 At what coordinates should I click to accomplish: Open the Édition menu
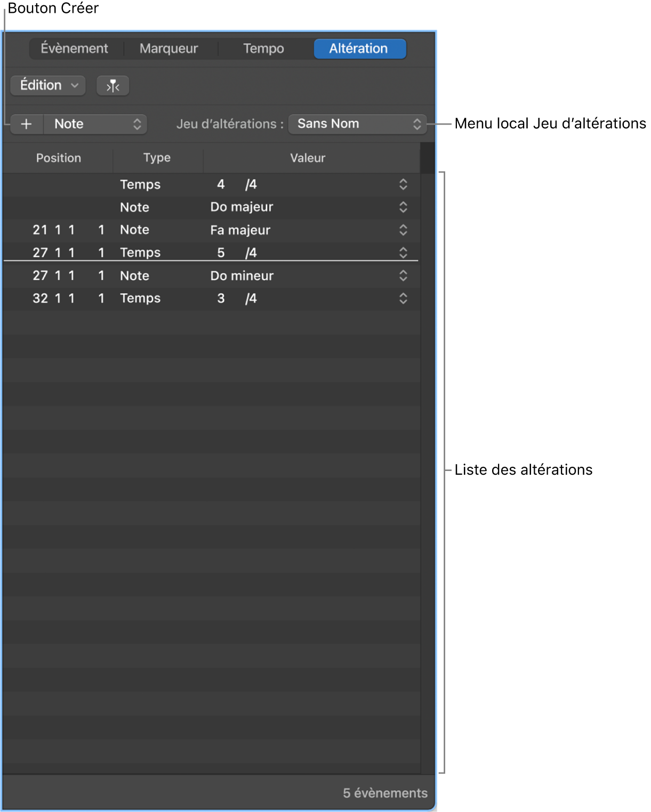(x=47, y=85)
